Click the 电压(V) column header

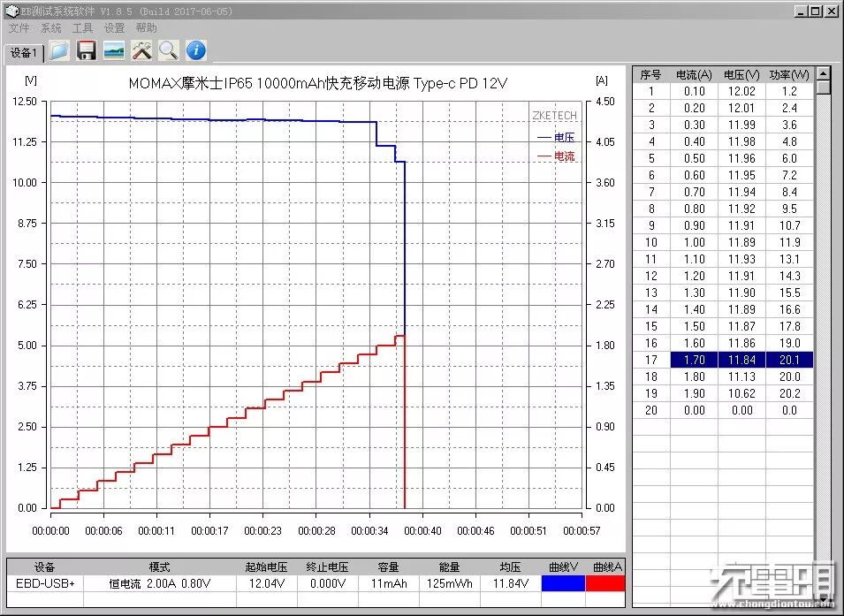(741, 75)
